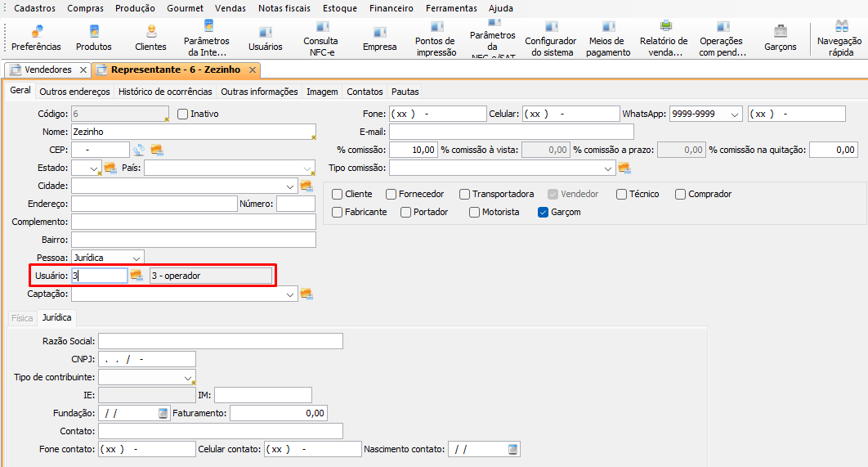The width and height of the screenshot is (868, 467).
Task: Check the Cliente checkbox
Action: pos(337,195)
